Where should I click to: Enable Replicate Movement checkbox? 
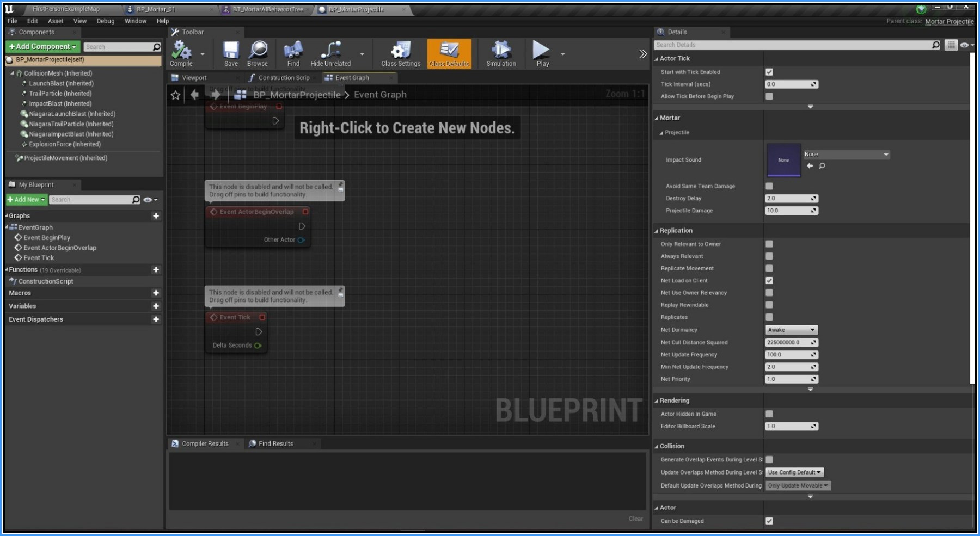[x=769, y=268]
